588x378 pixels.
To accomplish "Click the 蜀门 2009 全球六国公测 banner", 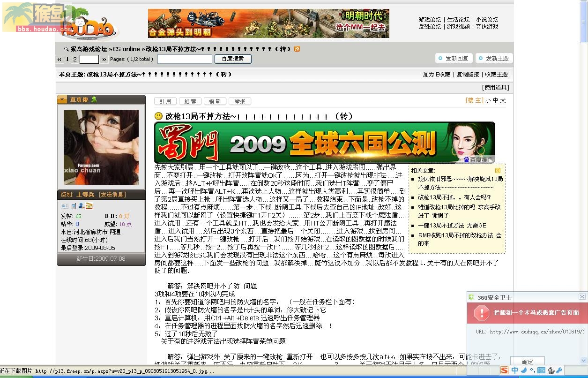I will [325, 143].
